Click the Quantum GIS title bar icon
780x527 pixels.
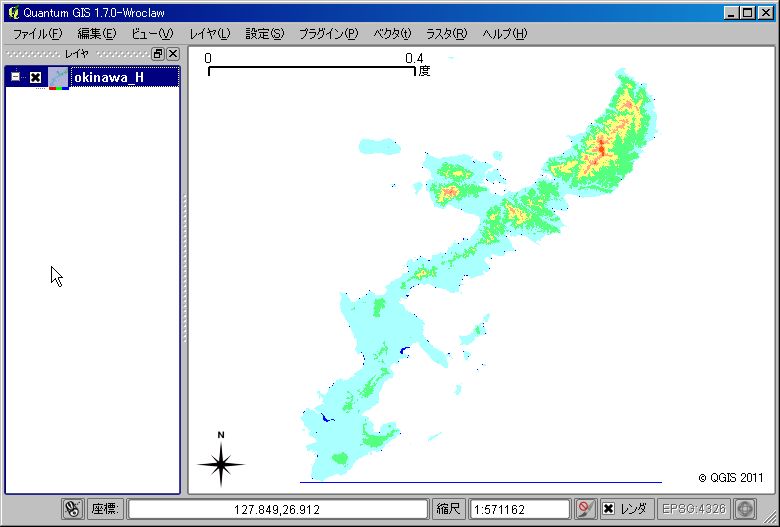coord(14,12)
